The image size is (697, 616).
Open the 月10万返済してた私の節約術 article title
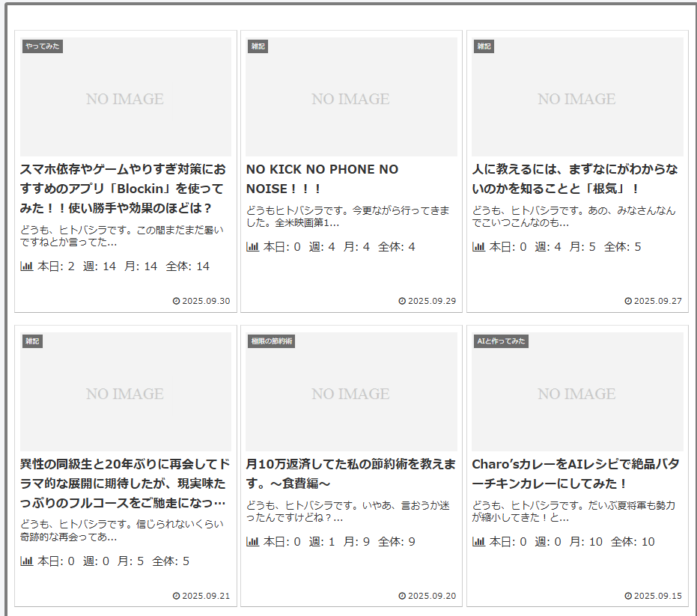coord(350,474)
